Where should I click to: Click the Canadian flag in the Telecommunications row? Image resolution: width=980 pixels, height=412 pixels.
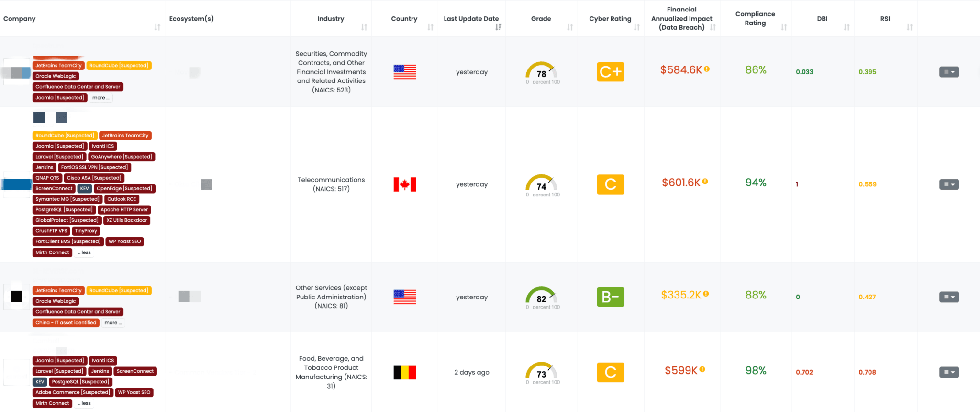coord(404,184)
